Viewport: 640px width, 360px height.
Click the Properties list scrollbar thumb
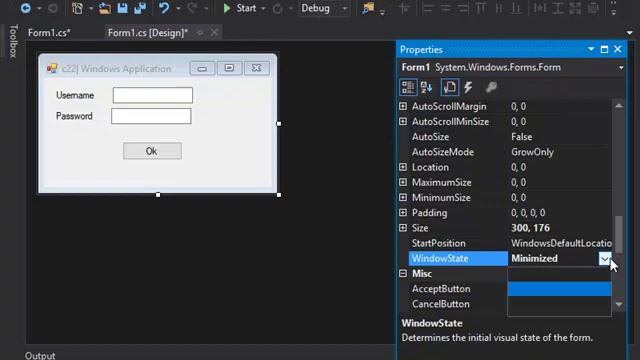coord(619,234)
